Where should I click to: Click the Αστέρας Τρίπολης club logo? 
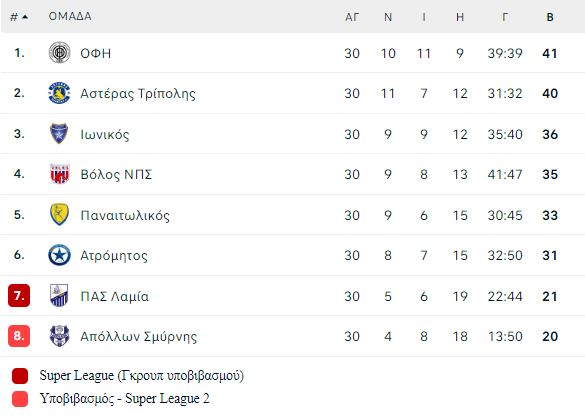coord(59,93)
